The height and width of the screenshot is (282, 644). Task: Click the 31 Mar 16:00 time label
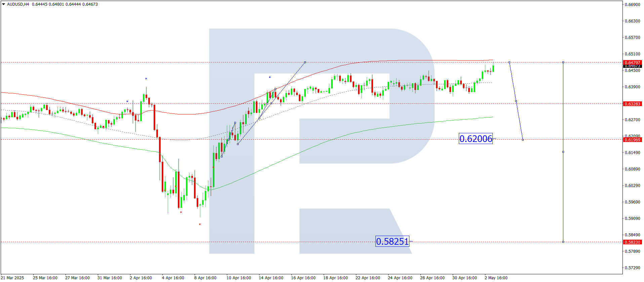pyautogui.click(x=110, y=278)
